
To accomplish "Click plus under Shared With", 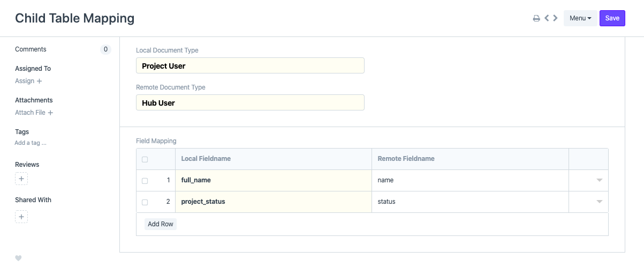I will pyautogui.click(x=21, y=217).
